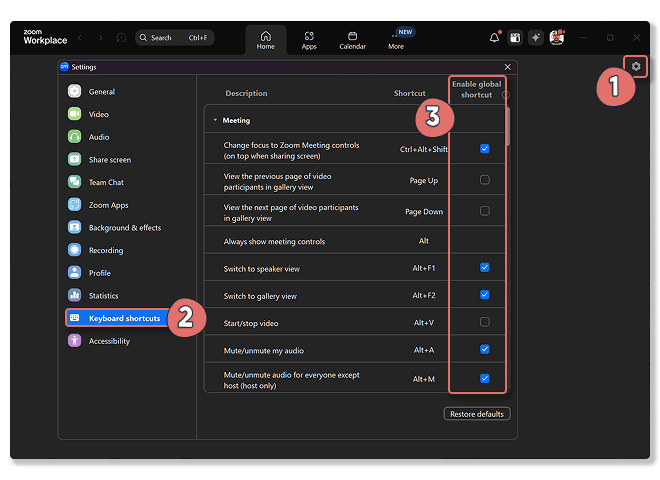The height and width of the screenshot is (480, 660).
Task: Select General in settings sidebar
Action: point(101,91)
